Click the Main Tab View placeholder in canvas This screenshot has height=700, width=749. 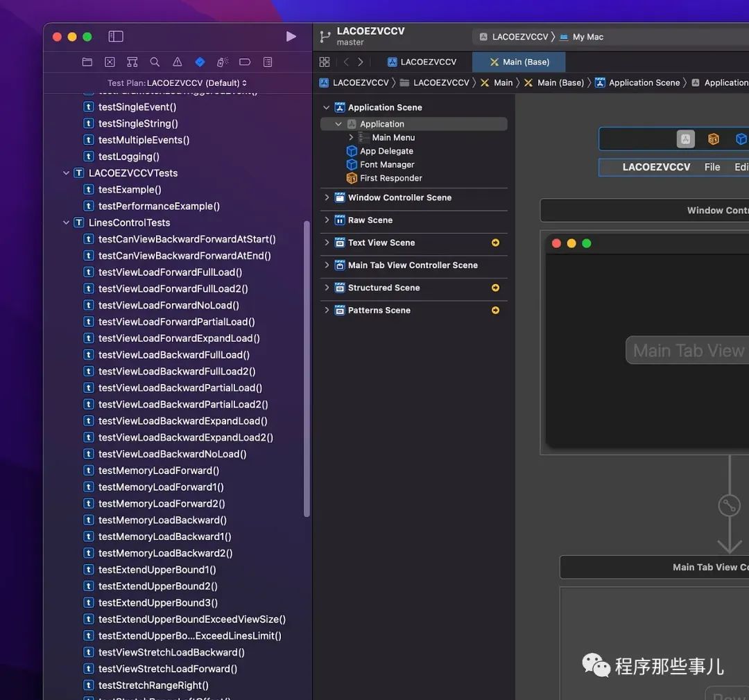coord(687,351)
